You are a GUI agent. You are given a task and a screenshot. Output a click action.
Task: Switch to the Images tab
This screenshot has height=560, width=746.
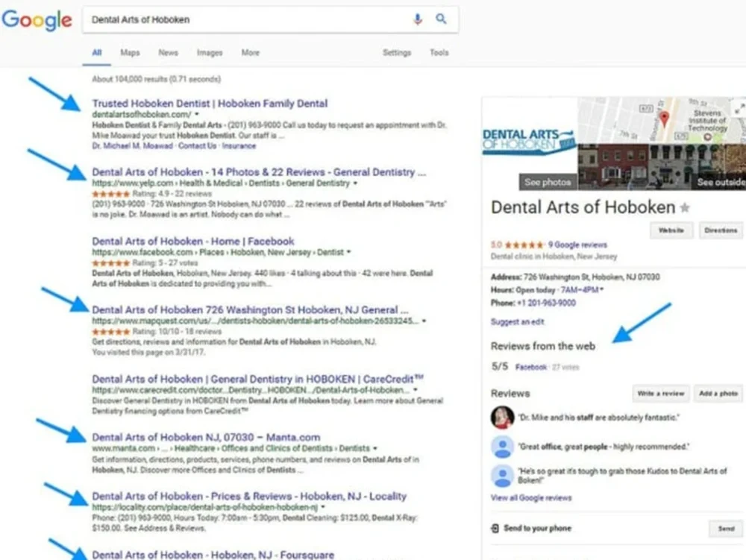(x=210, y=53)
